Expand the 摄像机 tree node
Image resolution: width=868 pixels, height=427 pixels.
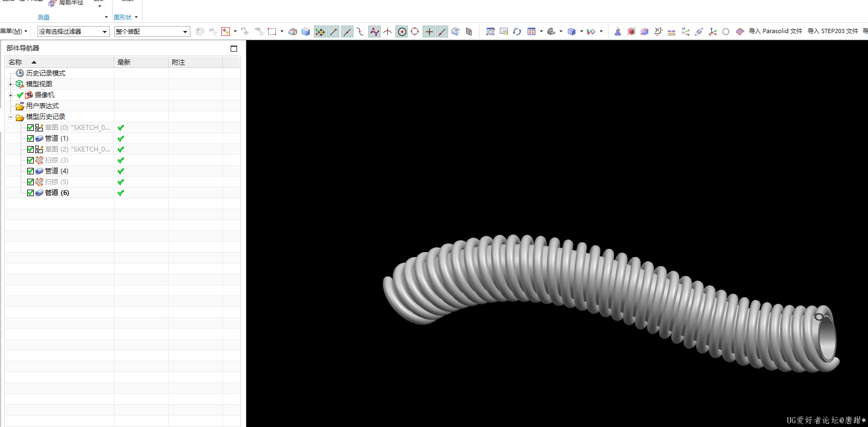(x=10, y=95)
